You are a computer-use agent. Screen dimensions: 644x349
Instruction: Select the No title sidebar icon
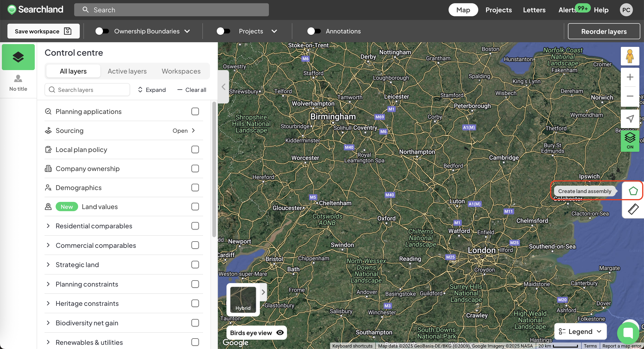tap(18, 83)
